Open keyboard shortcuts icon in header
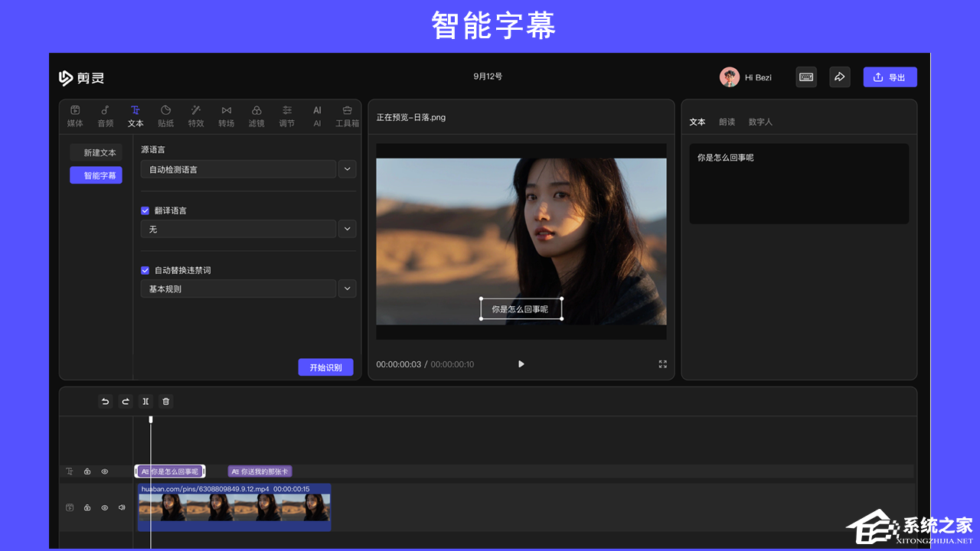 tap(805, 77)
